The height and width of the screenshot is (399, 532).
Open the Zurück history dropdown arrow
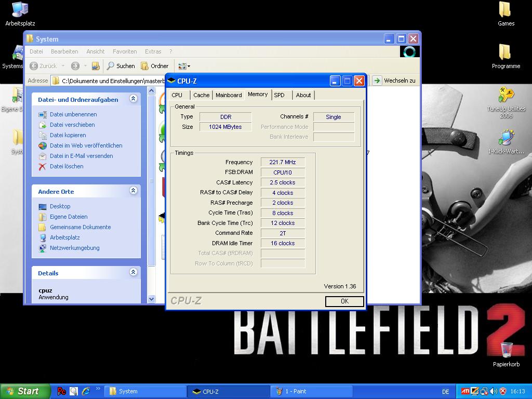click(x=63, y=66)
